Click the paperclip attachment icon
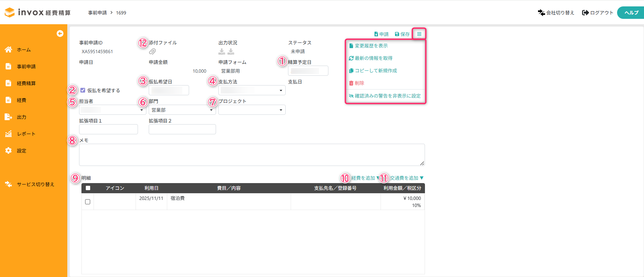 pyautogui.click(x=152, y=51)
